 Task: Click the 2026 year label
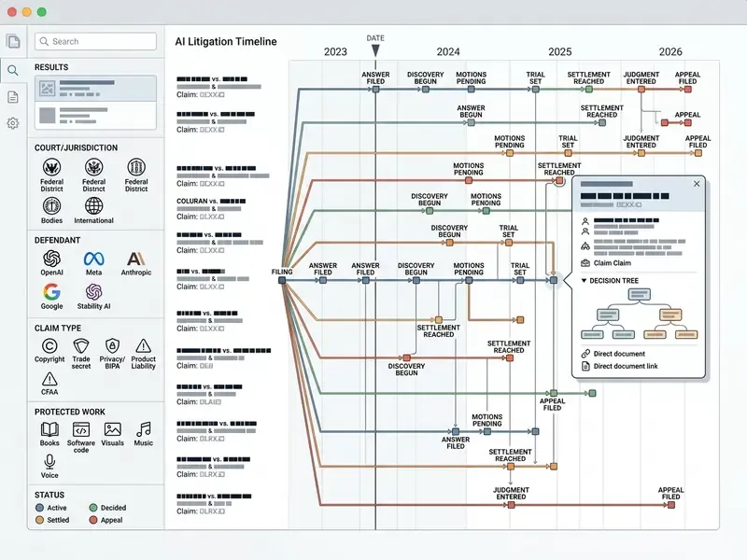click(x=670, y=51)
